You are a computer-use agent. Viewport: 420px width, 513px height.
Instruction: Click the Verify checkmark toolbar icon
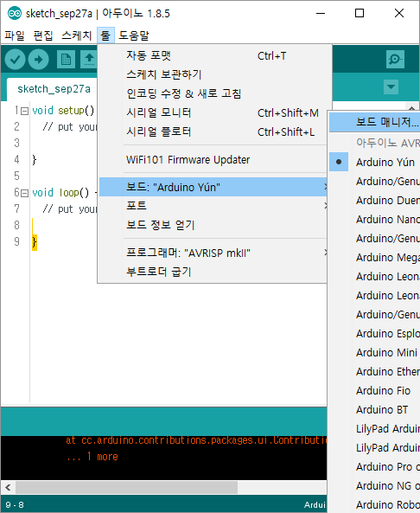click(15, 59)
